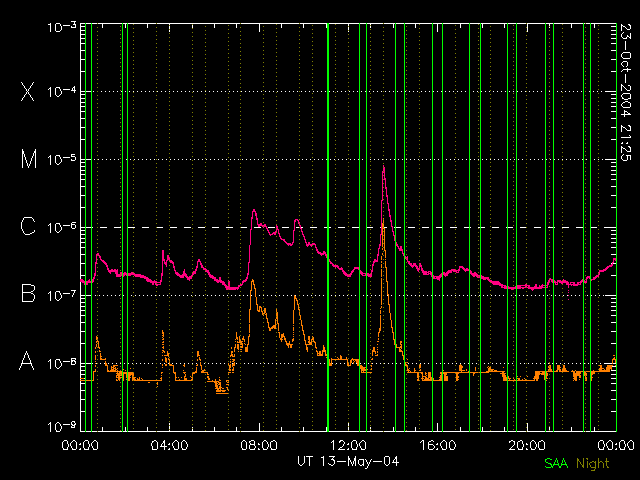Viewport: 640px width, 480px height.
Task: Click the C flare class label
Action: pos(28,226)
